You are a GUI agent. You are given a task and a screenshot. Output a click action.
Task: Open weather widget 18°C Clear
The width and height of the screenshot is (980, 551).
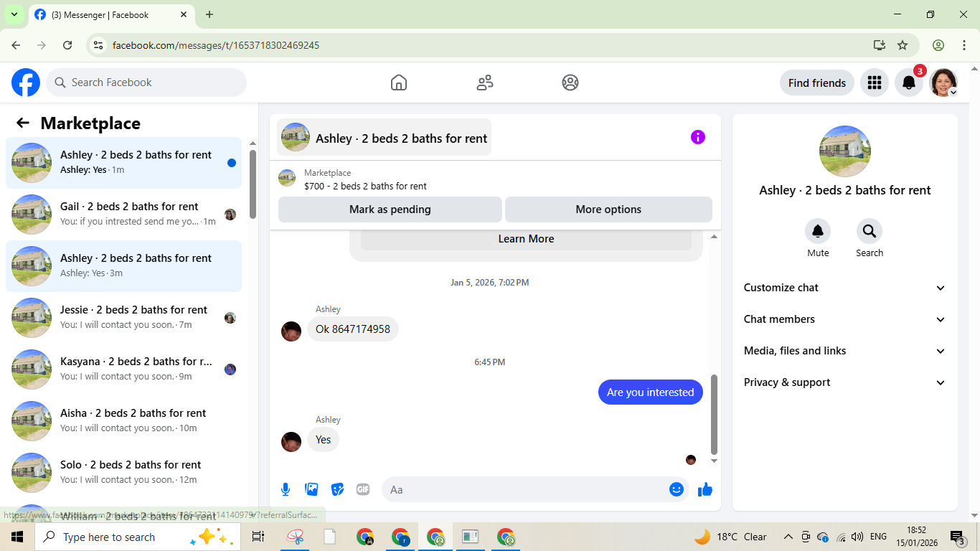click(730, 537)
